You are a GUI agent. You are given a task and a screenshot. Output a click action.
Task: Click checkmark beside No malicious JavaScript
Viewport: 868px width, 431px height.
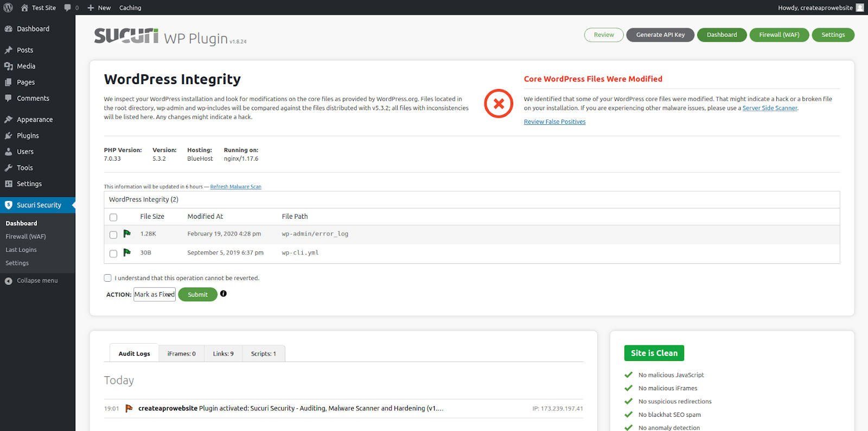click(629, 375)
